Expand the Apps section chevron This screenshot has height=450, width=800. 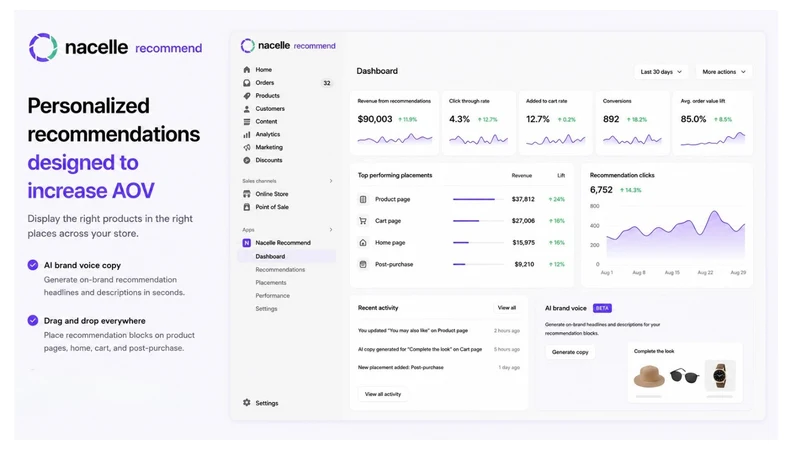[331, 230]
